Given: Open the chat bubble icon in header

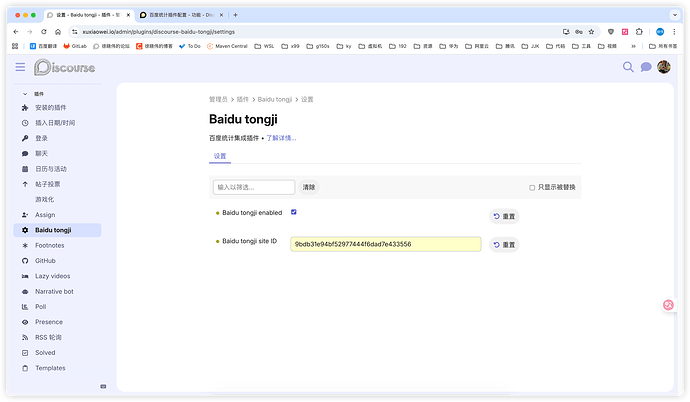Looking at the screenshot, I should pos(646,67).
